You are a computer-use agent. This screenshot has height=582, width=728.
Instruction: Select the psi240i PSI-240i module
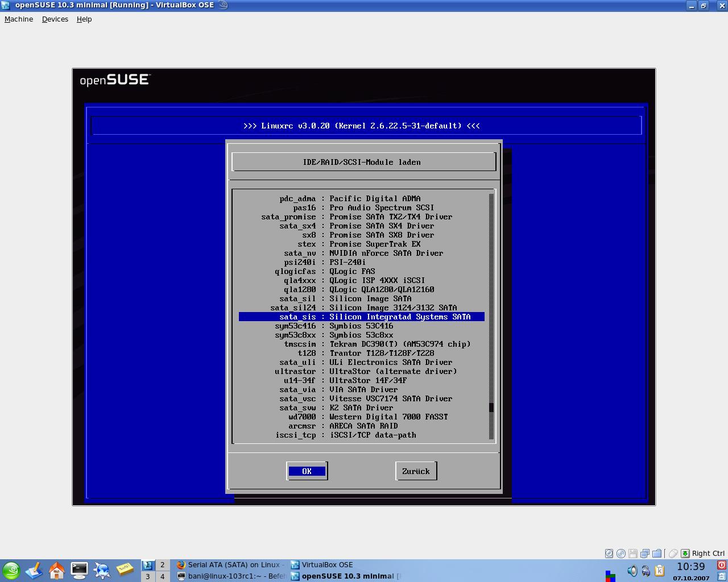pyautogui.click(x=362, y=262)
